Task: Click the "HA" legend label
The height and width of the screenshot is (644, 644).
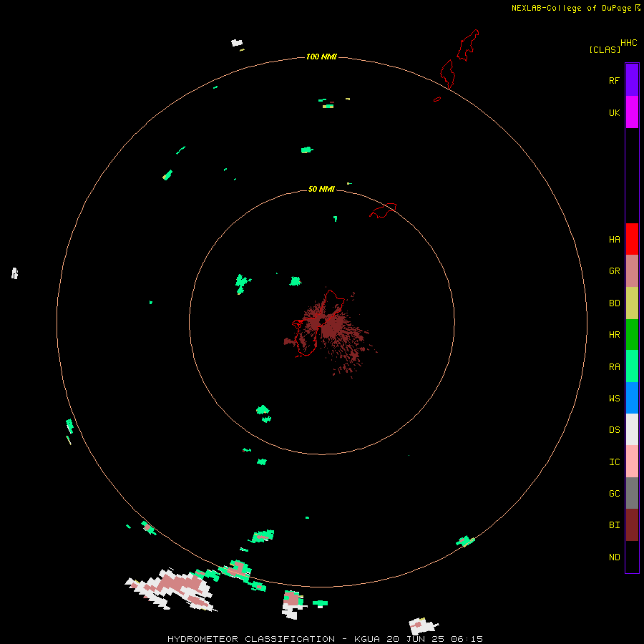Action: 615,239
